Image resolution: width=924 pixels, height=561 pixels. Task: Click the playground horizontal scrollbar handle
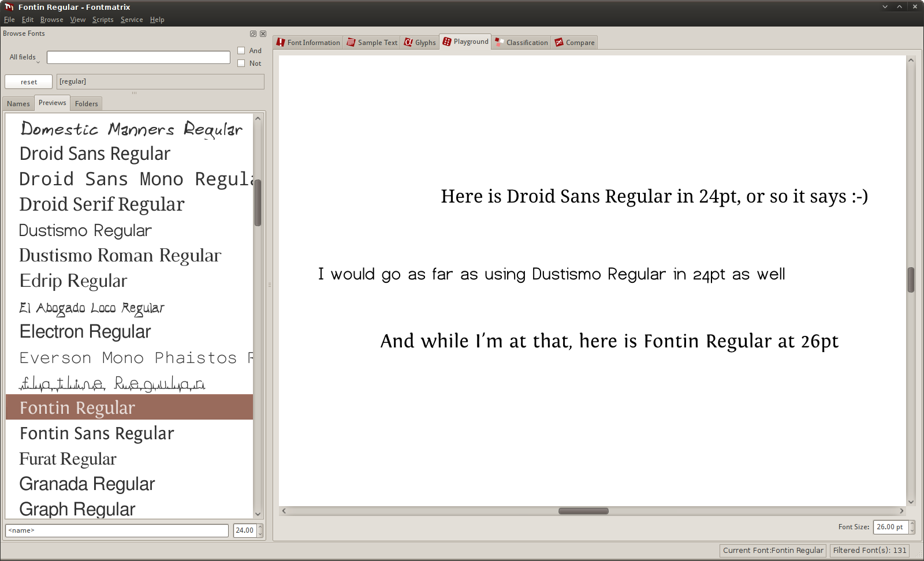tap(583, 511)
